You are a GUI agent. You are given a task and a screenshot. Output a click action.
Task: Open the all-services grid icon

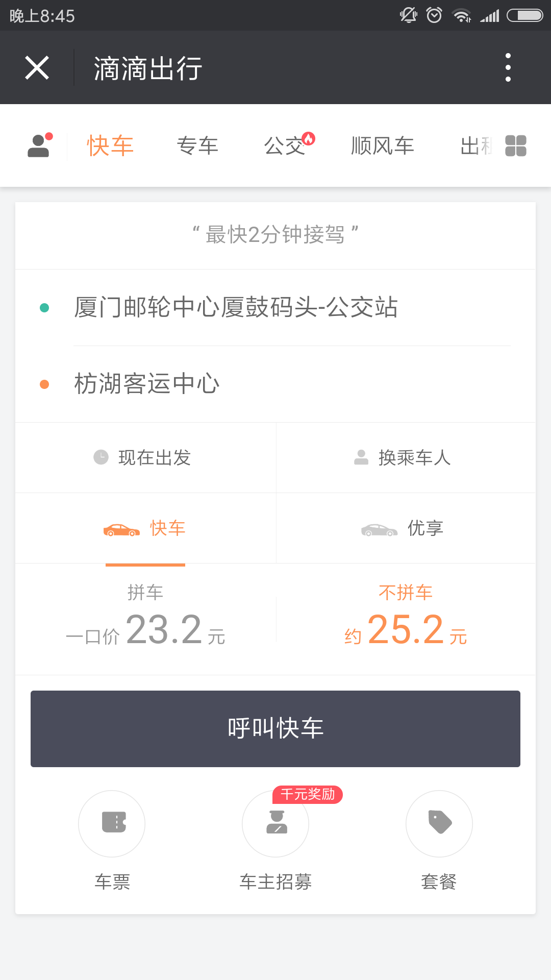tap(515, 146)
